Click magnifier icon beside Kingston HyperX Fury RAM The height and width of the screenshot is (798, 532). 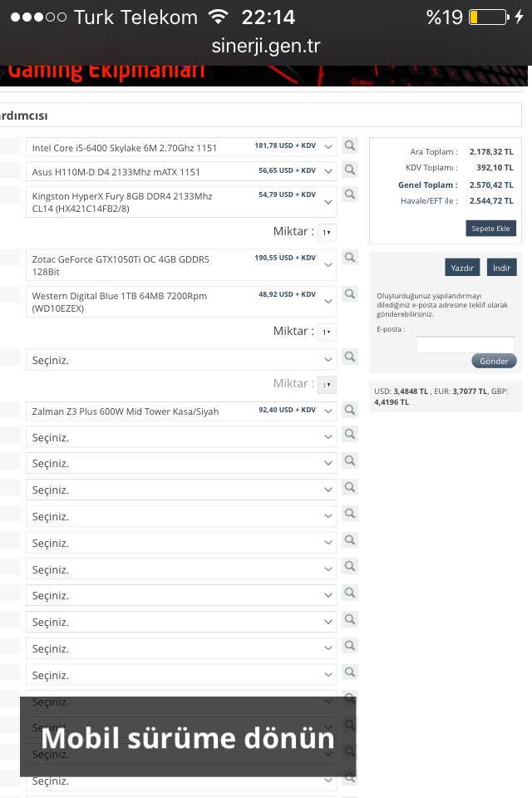[350, 195]
